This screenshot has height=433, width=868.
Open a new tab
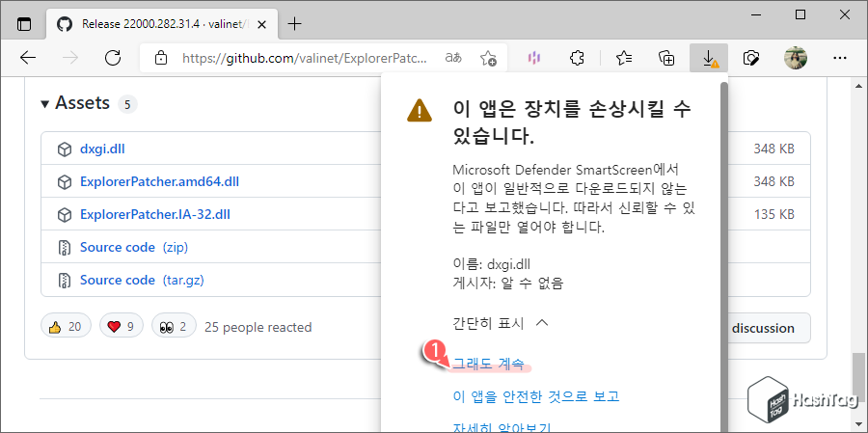[x=295, y=24]
